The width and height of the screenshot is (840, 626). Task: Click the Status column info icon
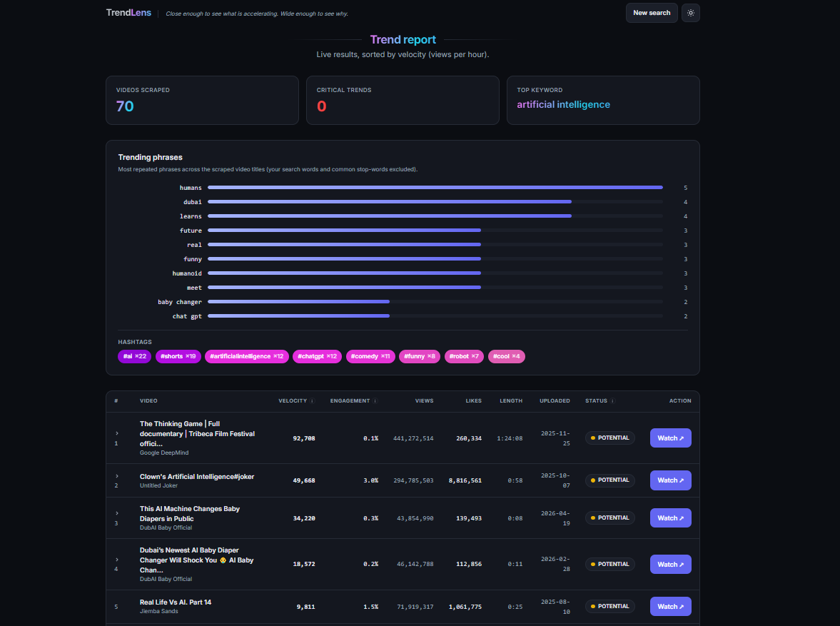pyautogui.click(x=613, y=401)
